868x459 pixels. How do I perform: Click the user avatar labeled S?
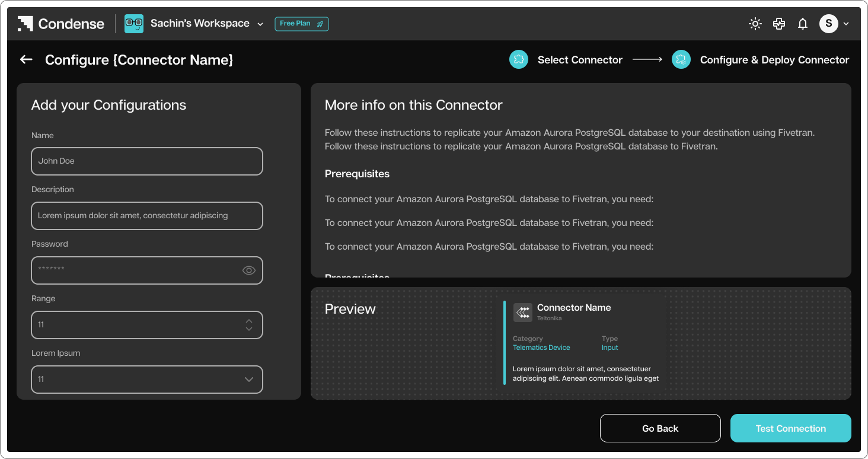tap(829, 24)
